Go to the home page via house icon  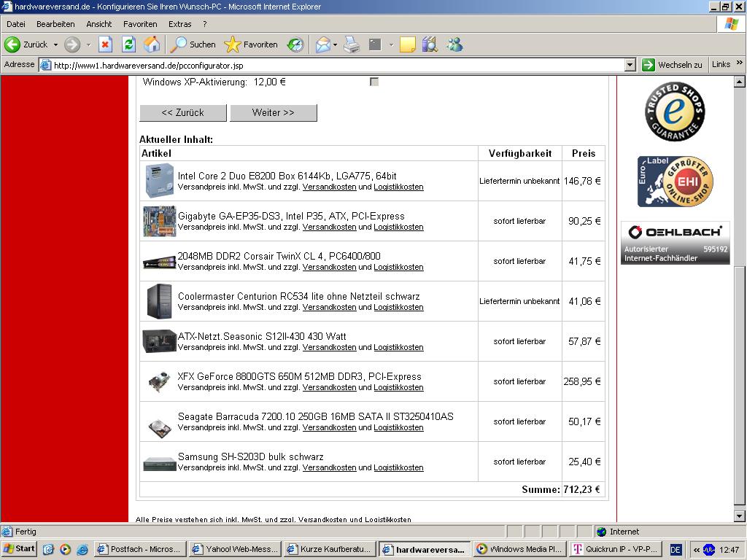(x=152, y=44)
